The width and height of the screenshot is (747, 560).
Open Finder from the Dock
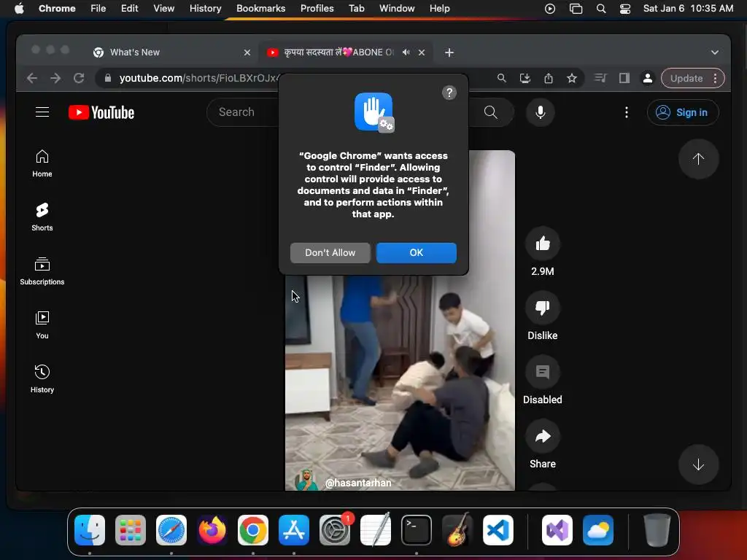coord(90,530)
